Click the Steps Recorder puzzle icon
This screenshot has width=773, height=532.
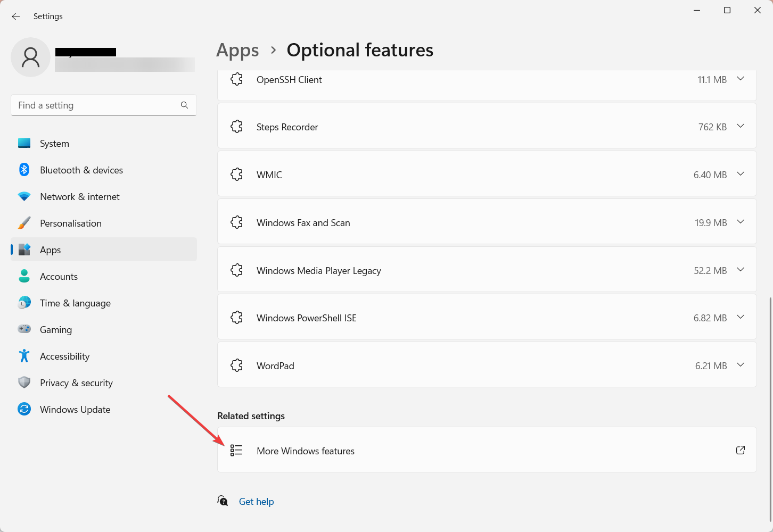237,127
